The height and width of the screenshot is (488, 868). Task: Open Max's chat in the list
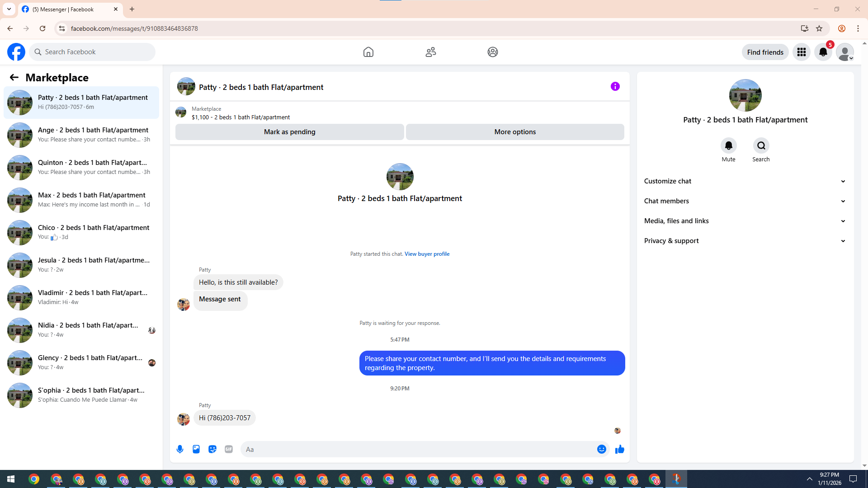[81, 200]
